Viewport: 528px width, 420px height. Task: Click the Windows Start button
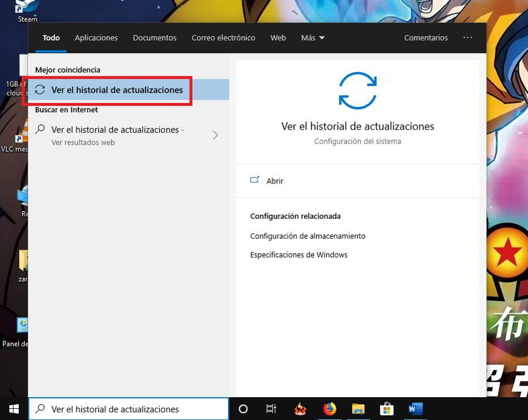[x=13, y=409]
